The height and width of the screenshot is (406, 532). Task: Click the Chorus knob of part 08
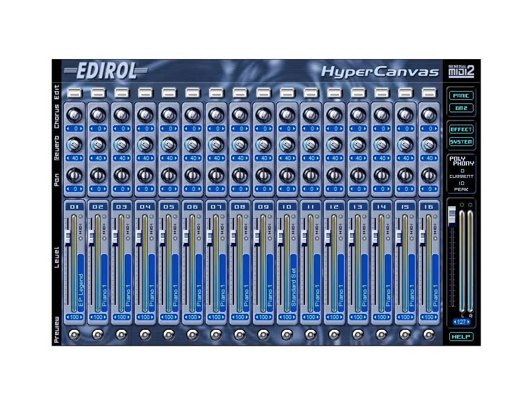pos(240,115)
